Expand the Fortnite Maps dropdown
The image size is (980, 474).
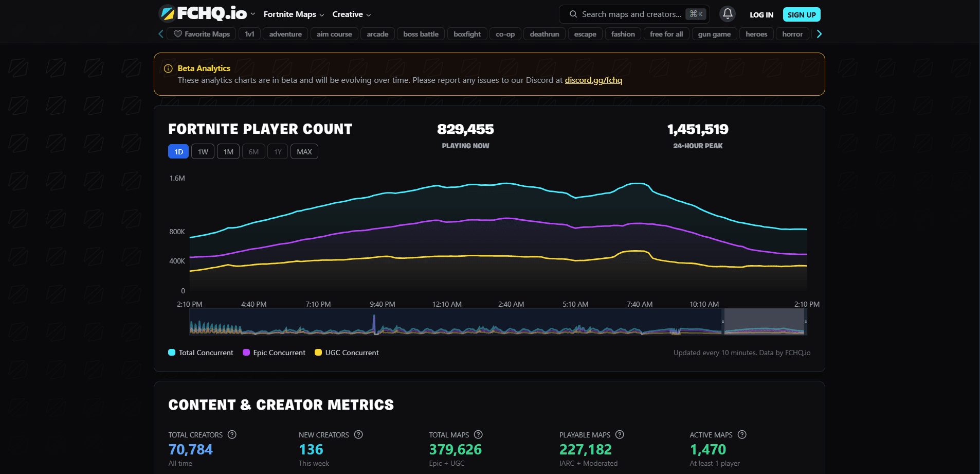coord(294,14)
